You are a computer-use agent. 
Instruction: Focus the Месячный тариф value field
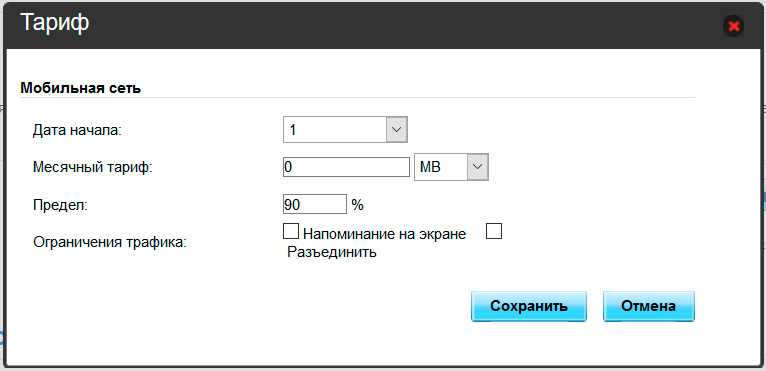point(346,167)
